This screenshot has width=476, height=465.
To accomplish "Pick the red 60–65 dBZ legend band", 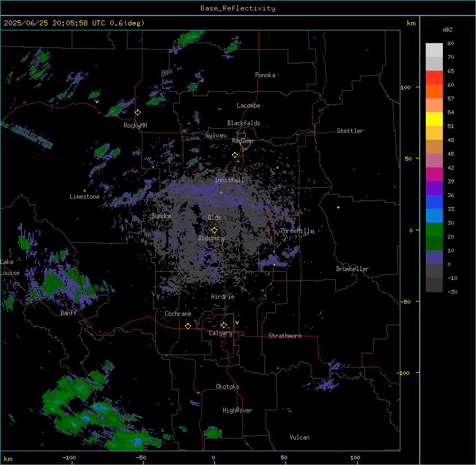I will coord(434,78).
